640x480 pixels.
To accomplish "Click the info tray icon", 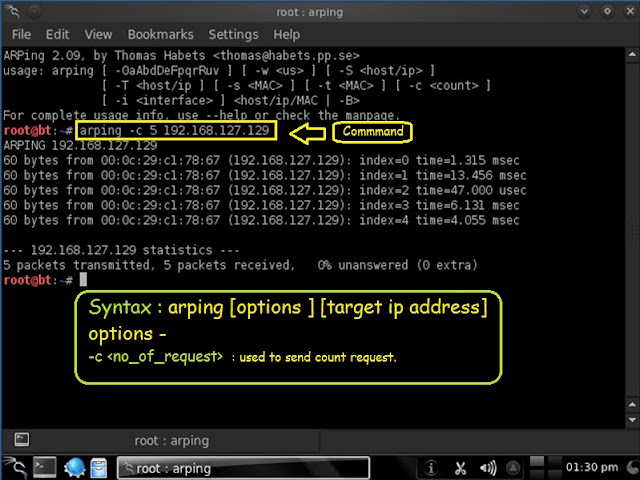I will [431, 468].
